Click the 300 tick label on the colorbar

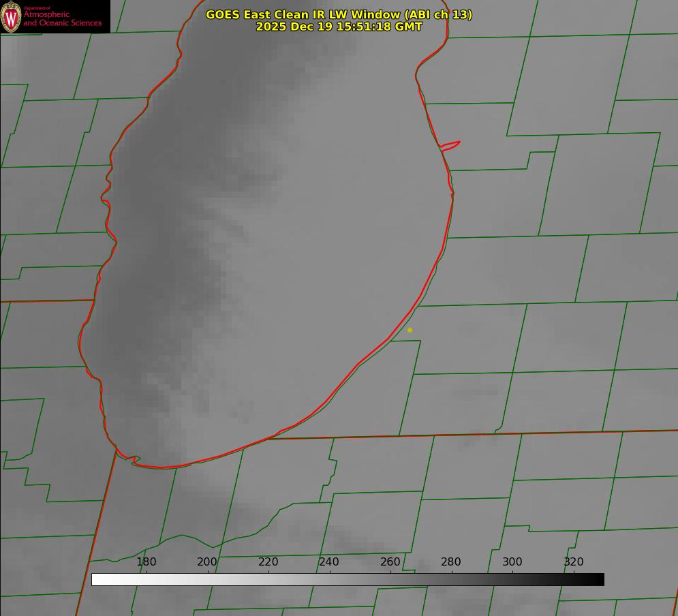tap(512, 561)
